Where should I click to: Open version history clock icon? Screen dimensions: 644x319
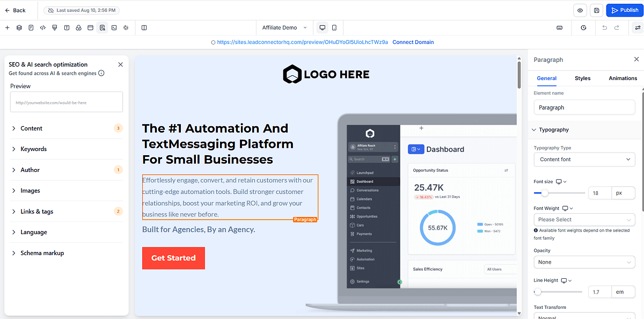pyautogui.click(x=584, y=27)
